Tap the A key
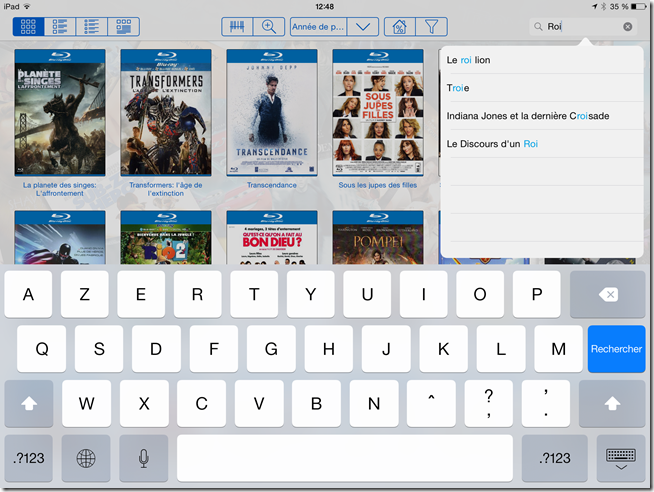Image resolution: width=654 pixels, height=492 pixels. pos(28,294)
